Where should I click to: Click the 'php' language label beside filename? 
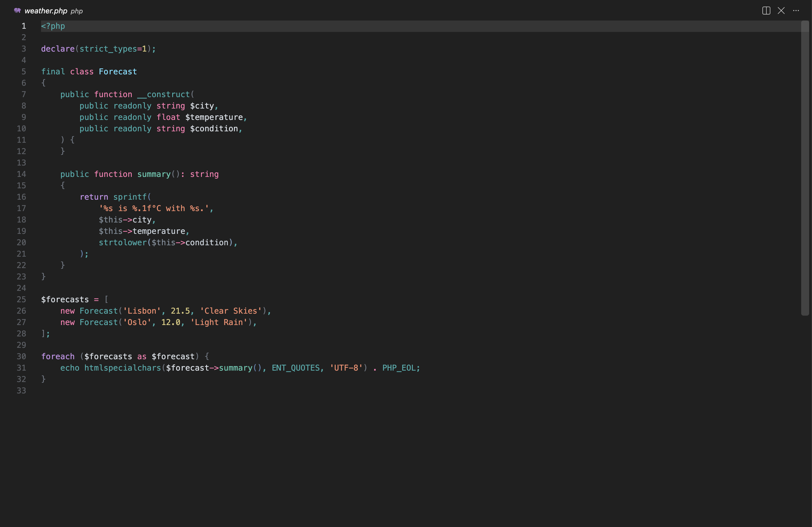pos(77,11)
